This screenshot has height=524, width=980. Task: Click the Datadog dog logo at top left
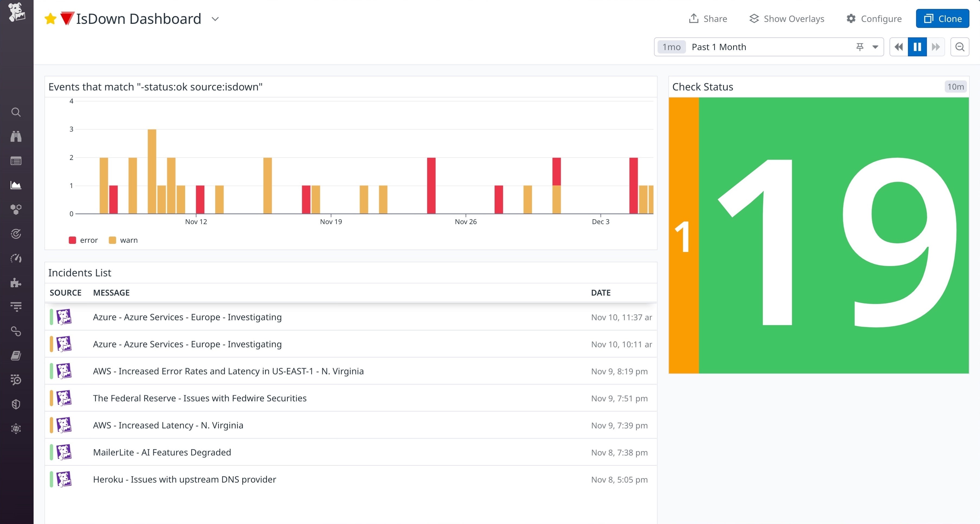point(16,12)
